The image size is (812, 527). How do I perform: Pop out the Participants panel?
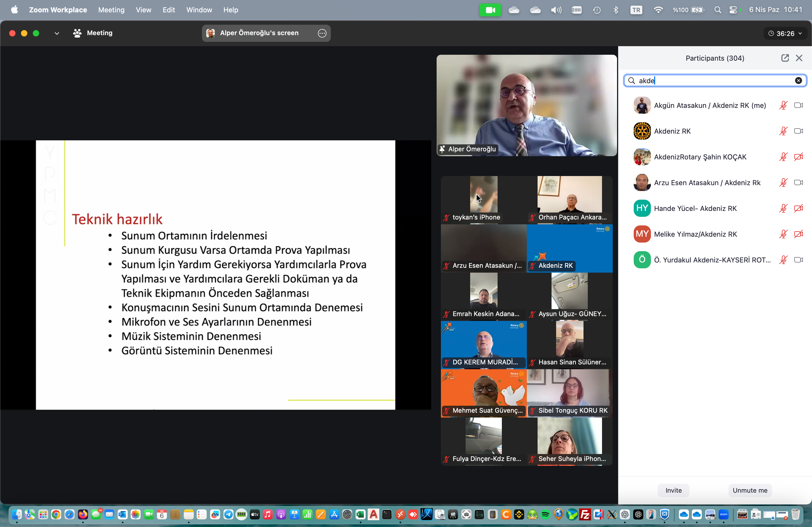(x=785, y=58)
